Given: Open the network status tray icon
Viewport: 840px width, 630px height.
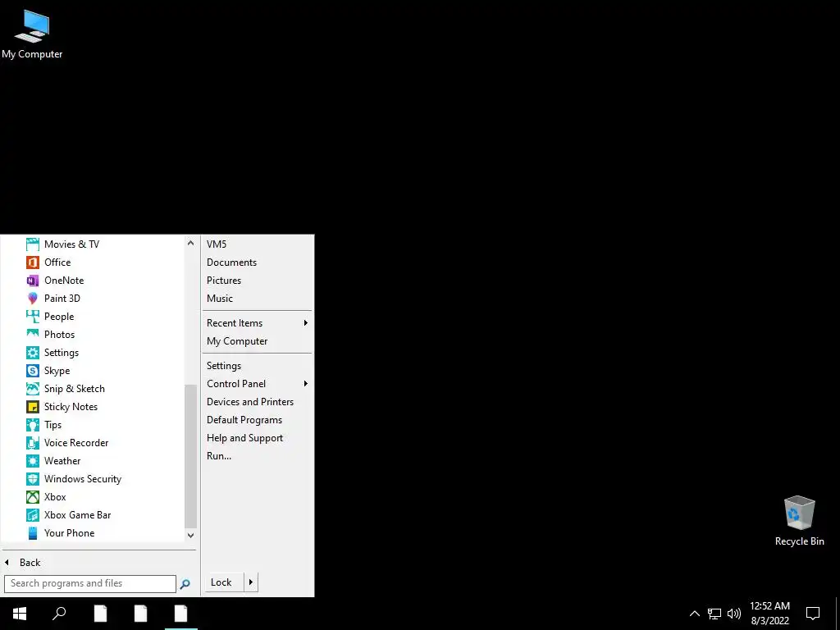Looking at the screenshot, I should (x=714, y=614).
